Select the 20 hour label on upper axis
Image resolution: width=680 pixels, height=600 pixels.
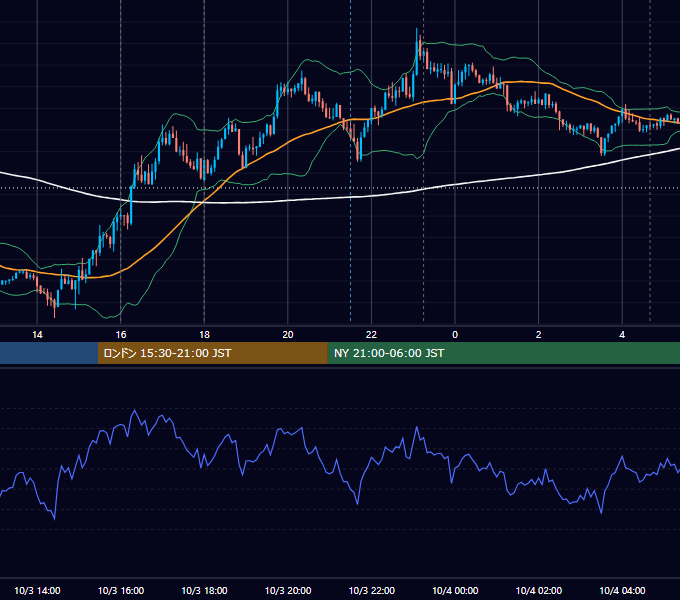point(288,335)
